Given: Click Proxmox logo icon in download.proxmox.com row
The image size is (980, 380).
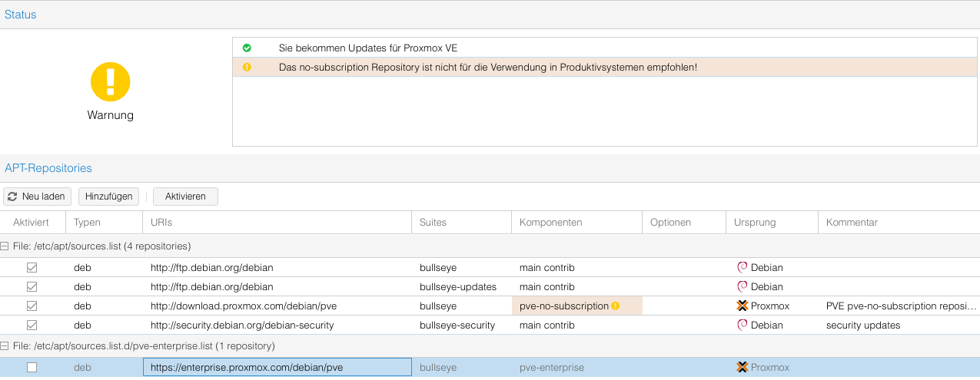Looking at the screenshot, I should (x=742, y=306).
